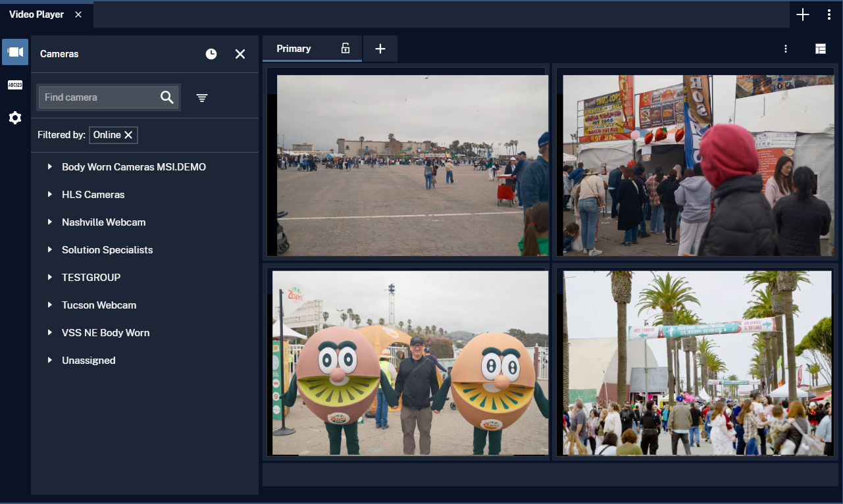The height and width of the screenshot is (504, 843).
Task: Open the settings gear in sidebar
Action: (x=15, y=118)
